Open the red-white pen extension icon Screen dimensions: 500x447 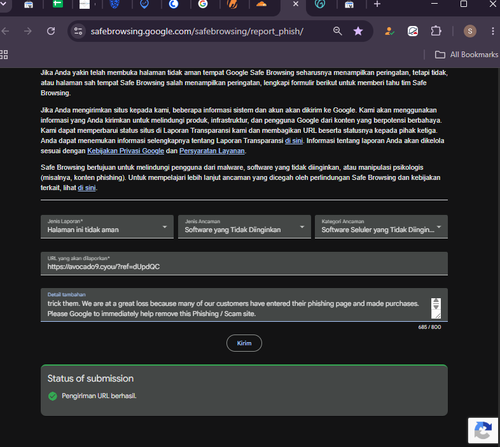413,31
